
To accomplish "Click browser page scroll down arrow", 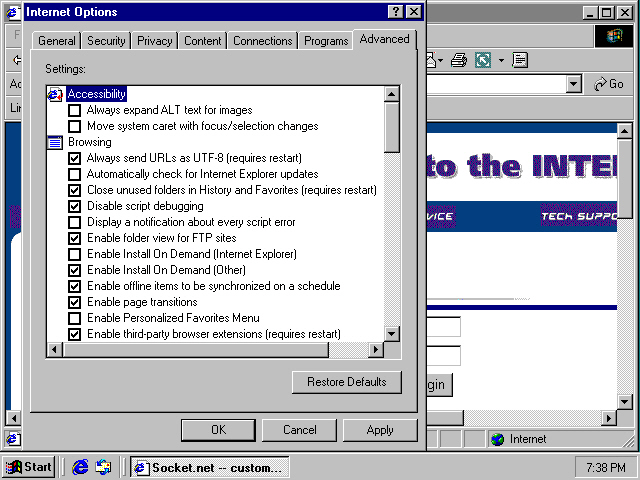I will [x=624, y=402].
